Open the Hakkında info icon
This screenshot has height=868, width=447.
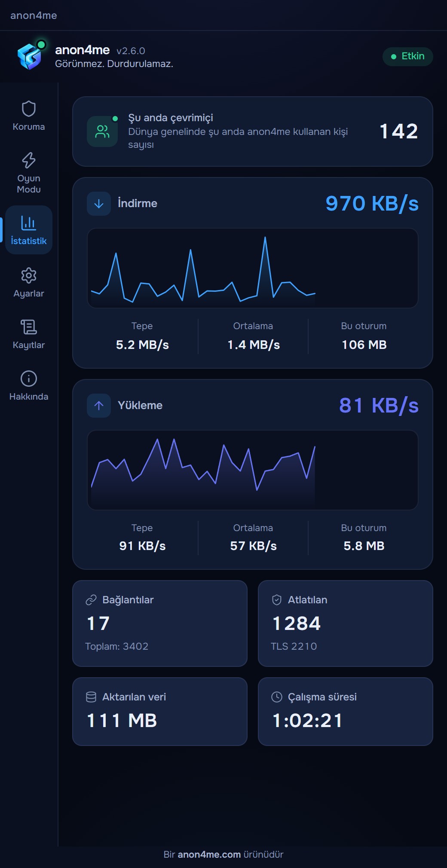coord(29,379)
